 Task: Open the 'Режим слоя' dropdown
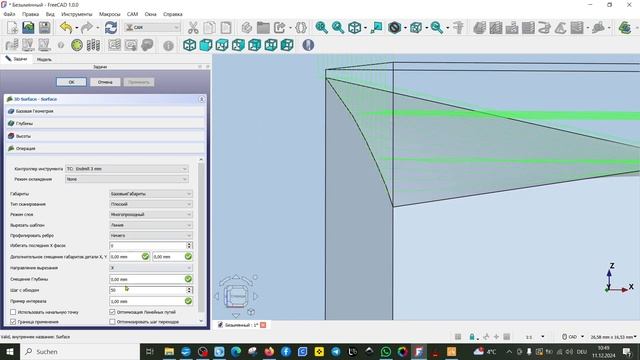[x=151, y=214]
